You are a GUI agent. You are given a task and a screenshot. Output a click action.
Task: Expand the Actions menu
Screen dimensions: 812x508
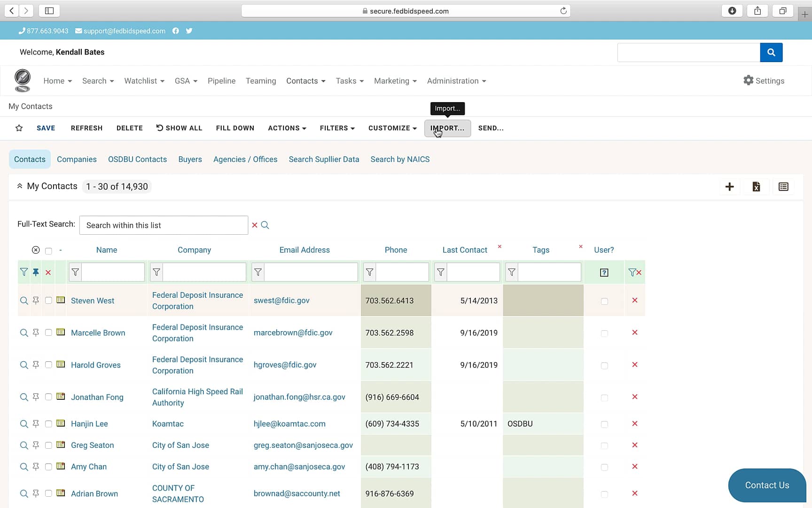pos(286,128)
